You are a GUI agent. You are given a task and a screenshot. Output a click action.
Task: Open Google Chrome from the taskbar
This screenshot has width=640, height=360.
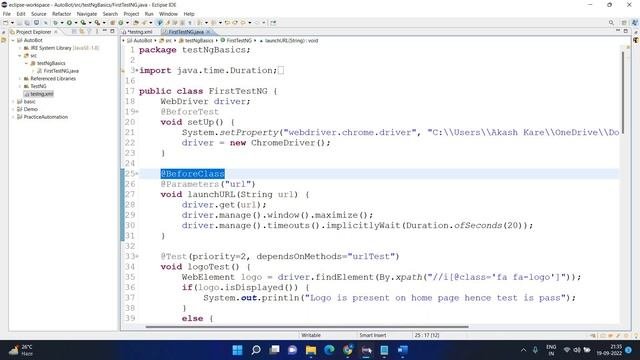click(x=347, y=350)
